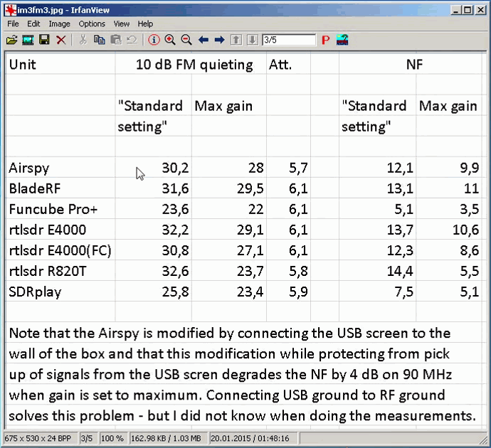Click the Cut scissors icon

point(83,40)
